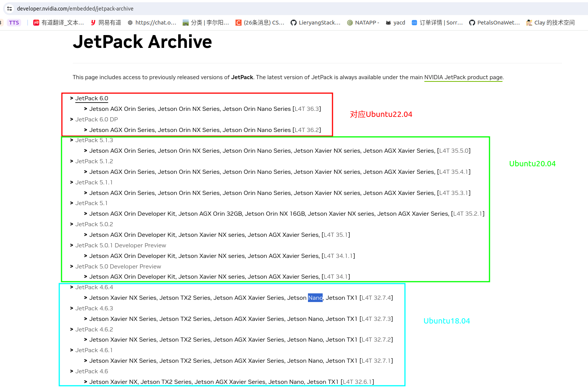Open the yacd bookmark
Screen dimensions: 588x388
395,23
